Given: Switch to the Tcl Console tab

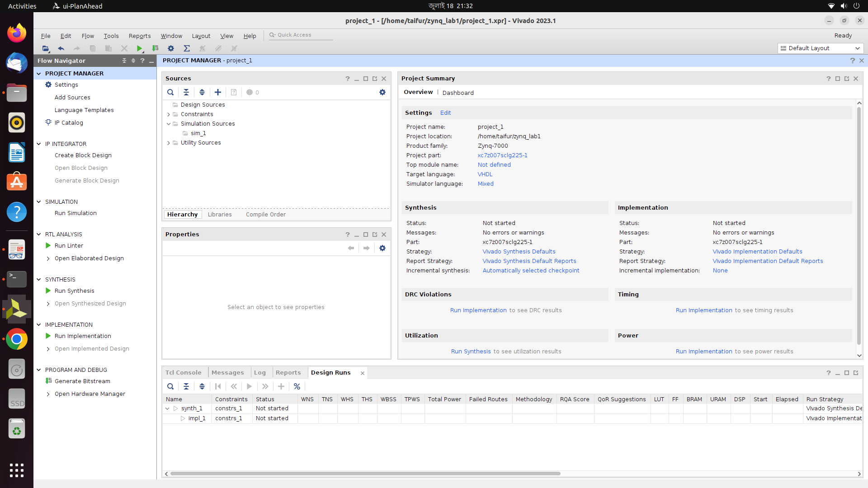Looking at the screenshot, I should click(183, 372).
